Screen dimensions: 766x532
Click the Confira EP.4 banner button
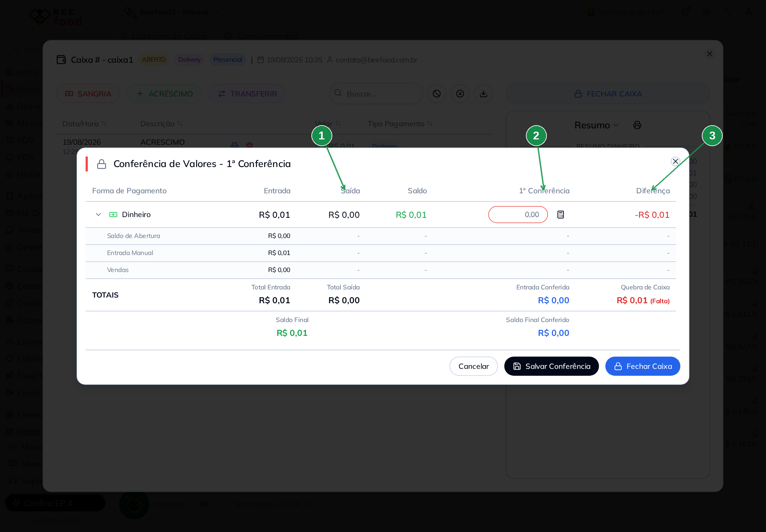[x=55, y=503]
